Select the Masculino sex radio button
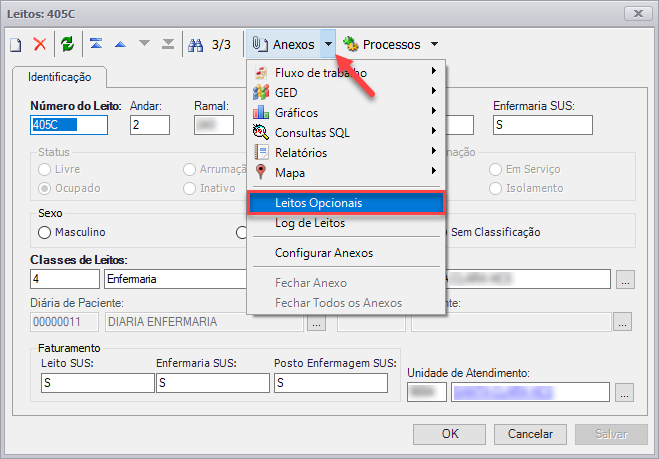 [x=45, y=232]
